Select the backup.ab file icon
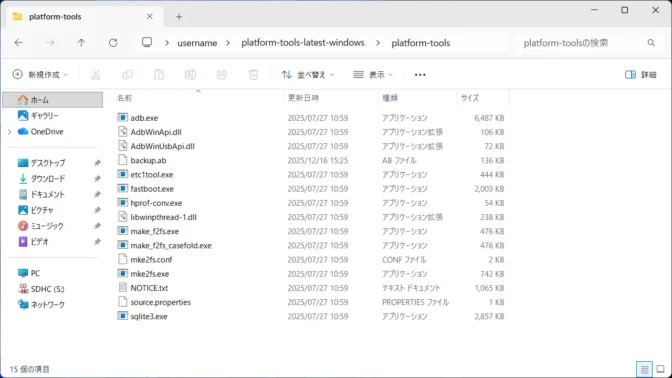The image size is (672, 378). click(123, 160)
